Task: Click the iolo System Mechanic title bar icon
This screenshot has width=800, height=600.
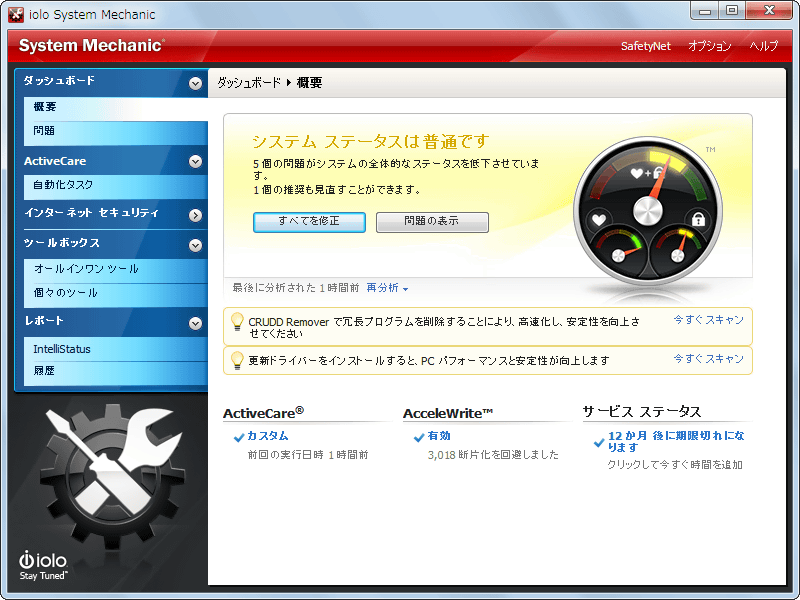Action: click(16, 14)
